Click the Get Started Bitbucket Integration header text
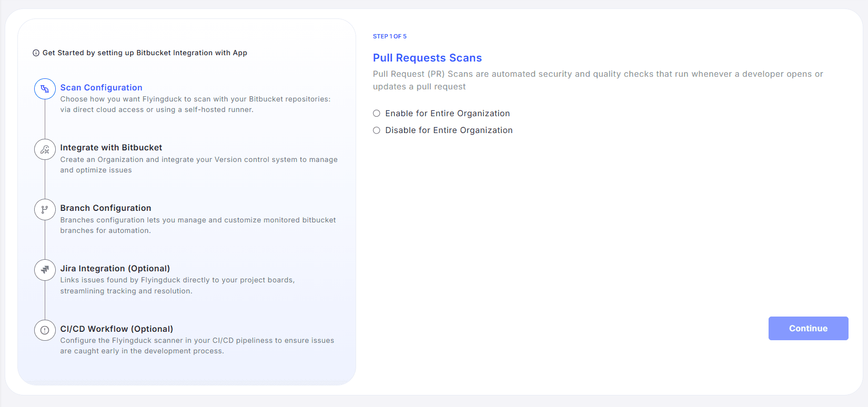The image size is (868, 407). (x=145, y=53)
